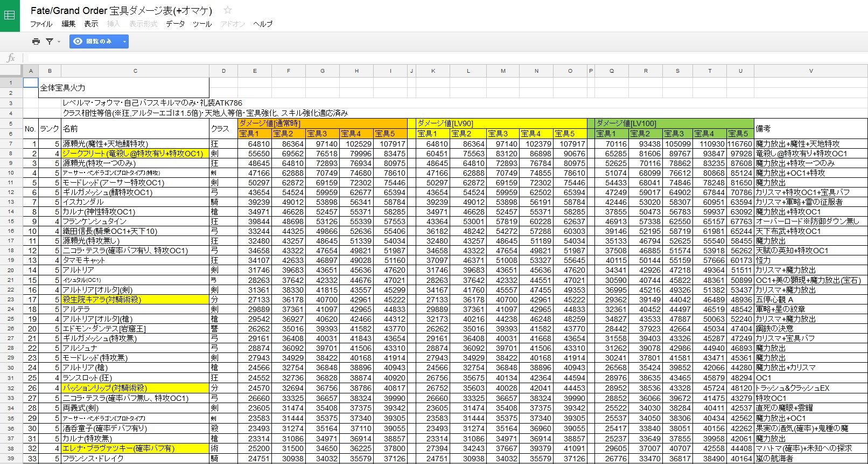
Task: Click the orange ダメージ値[通常時] header cell
Action: (x=323, y=123)
